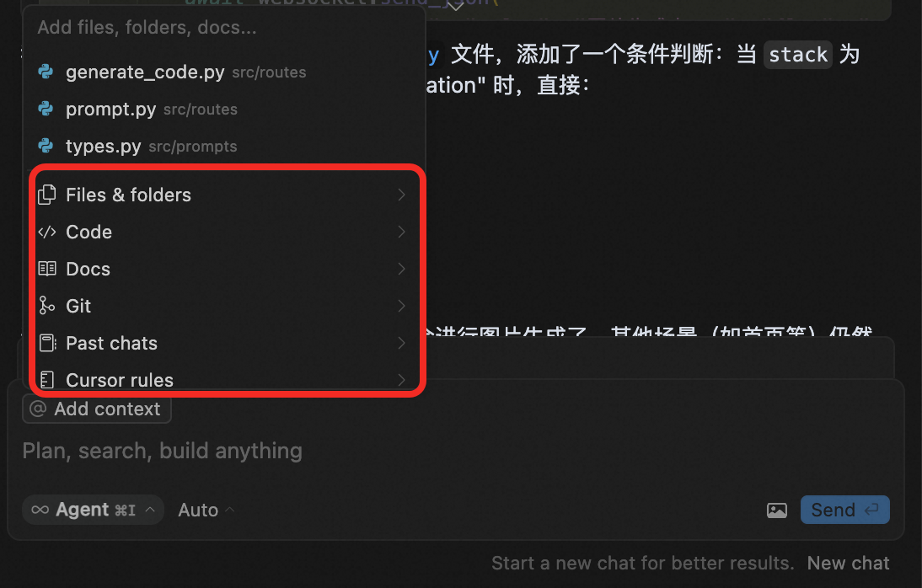The height and width of the screenshot is (588, 922).
Task: Attach an image via the picture icon
Action: click(x=777, y=510)
